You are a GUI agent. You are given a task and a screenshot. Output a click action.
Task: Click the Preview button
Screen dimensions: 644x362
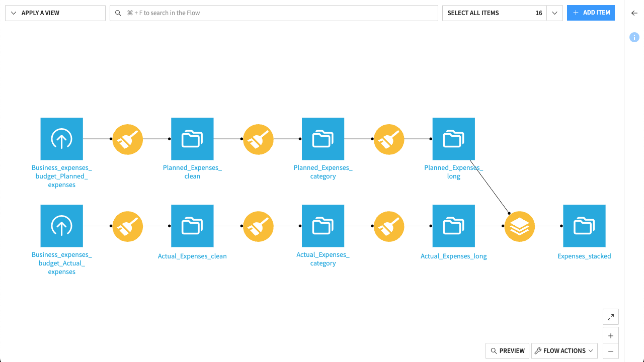507,350
